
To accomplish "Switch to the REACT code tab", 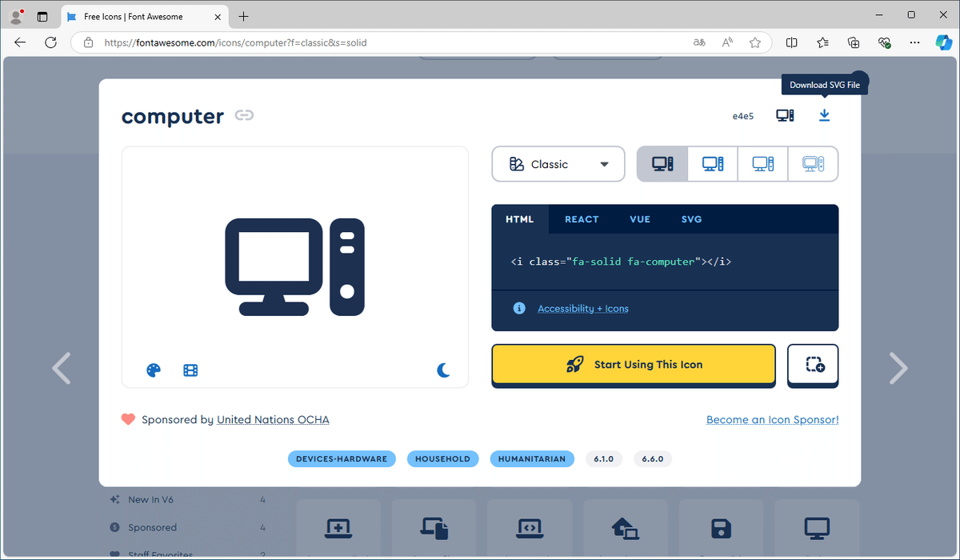I will tap(582, 219).
